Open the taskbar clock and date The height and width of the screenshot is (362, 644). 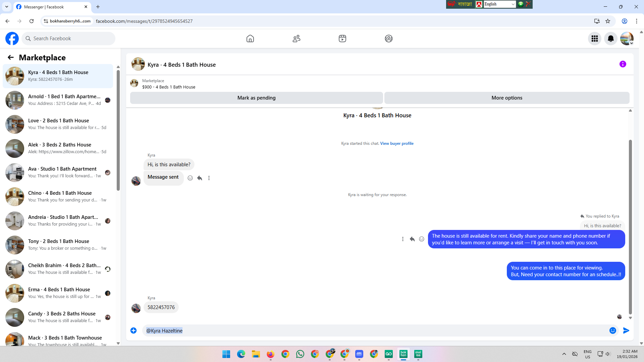[627, 354]
